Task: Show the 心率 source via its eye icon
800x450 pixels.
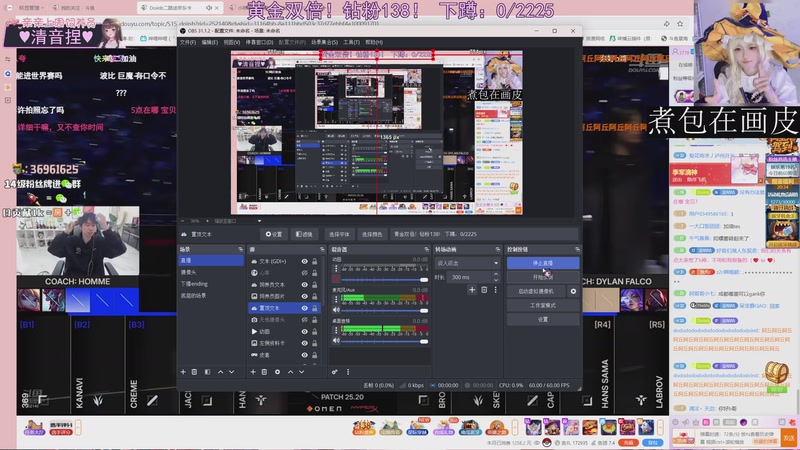Action: point(305,273)
